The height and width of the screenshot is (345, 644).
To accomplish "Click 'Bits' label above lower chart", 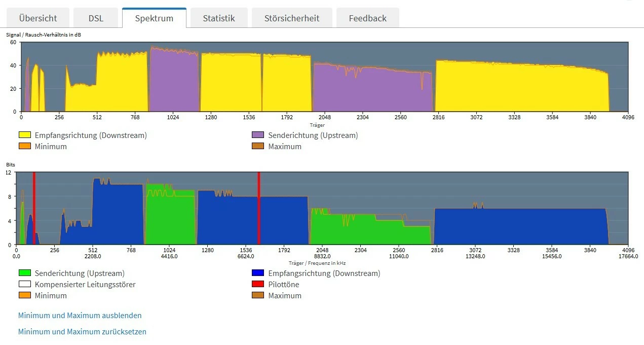I will (11, 165).
